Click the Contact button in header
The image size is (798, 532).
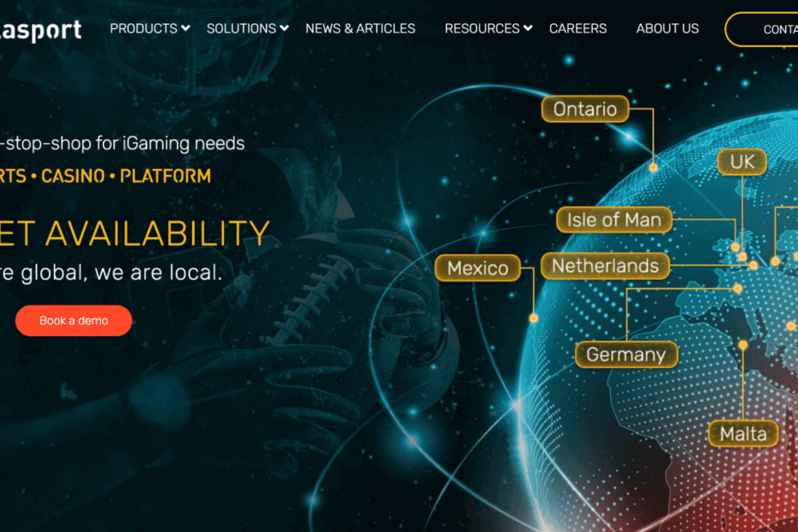pyautogui.click(x=762, y=29)
